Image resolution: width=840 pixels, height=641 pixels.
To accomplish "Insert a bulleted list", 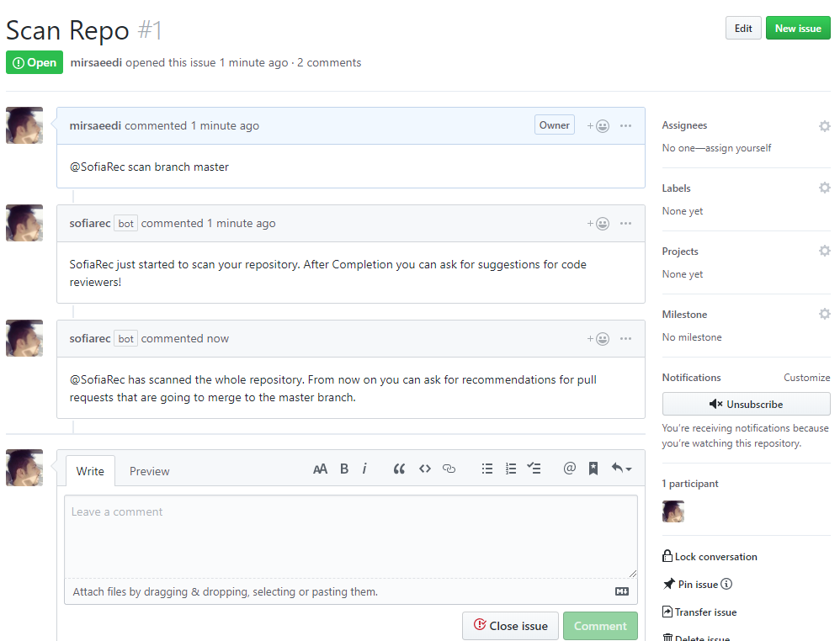I will click(487, 469).
